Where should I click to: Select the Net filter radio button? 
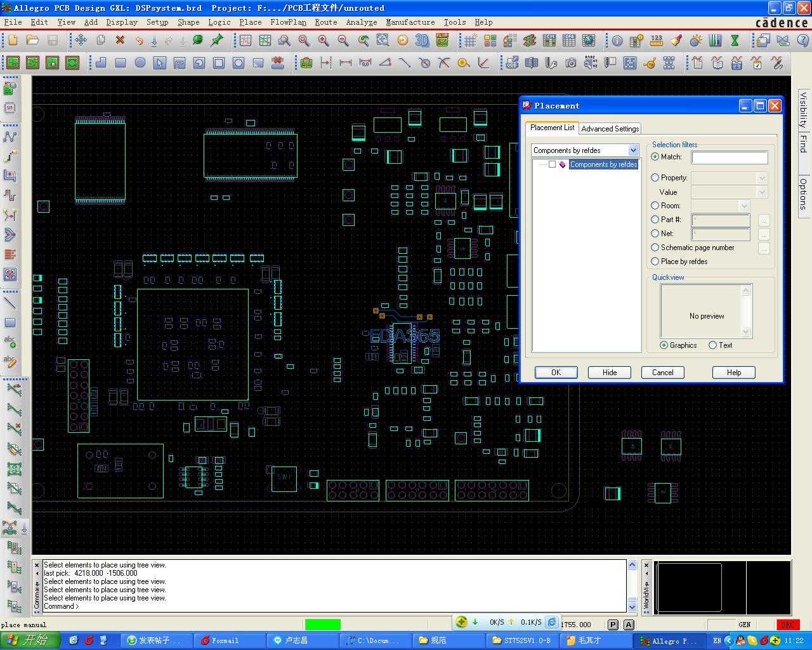pos(655,234)
